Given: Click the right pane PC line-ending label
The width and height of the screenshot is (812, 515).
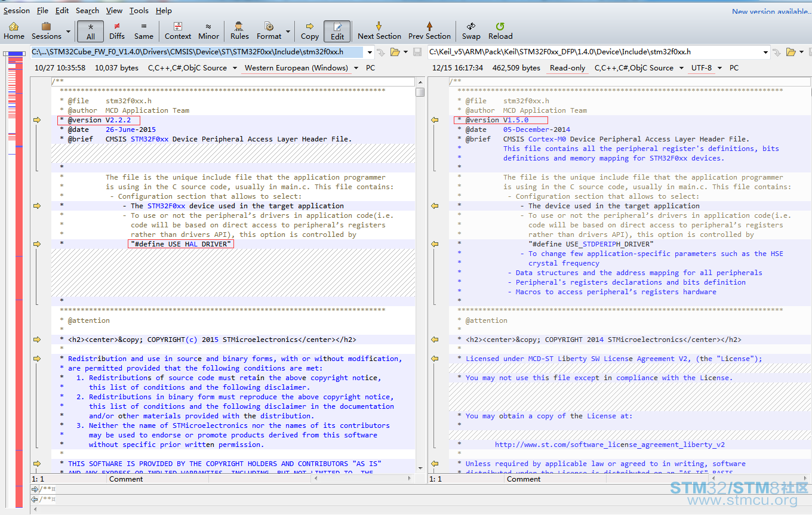Looking at the screenshot, I should pos(734,68).
